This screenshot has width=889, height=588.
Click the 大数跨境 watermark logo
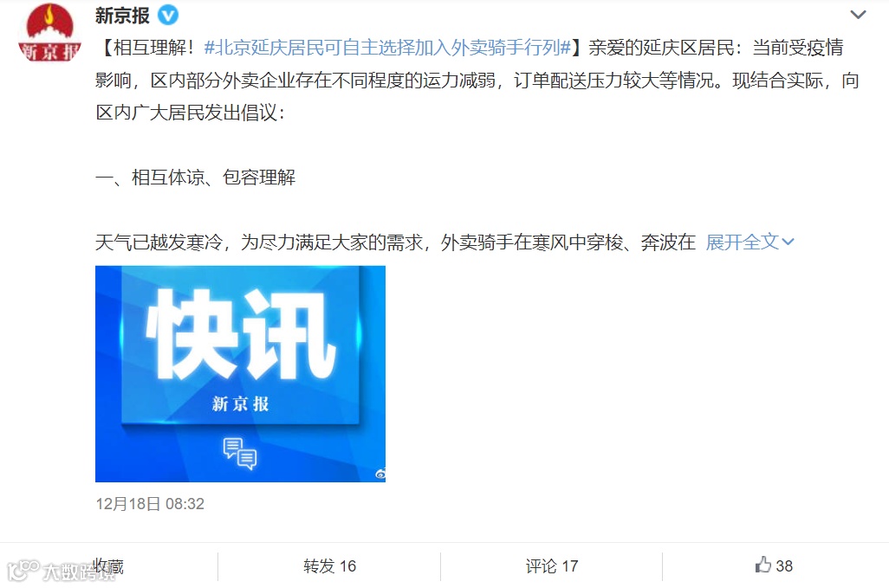coord(61,571)
